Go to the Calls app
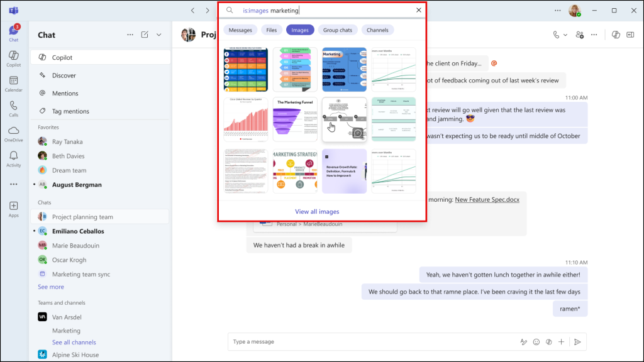This screenshot has width=644, height=362. [13, 109]
